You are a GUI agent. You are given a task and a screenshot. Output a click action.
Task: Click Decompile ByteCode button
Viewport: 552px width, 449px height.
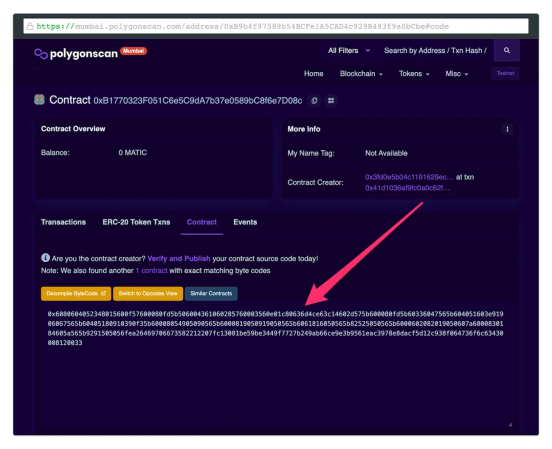[76, 293]
